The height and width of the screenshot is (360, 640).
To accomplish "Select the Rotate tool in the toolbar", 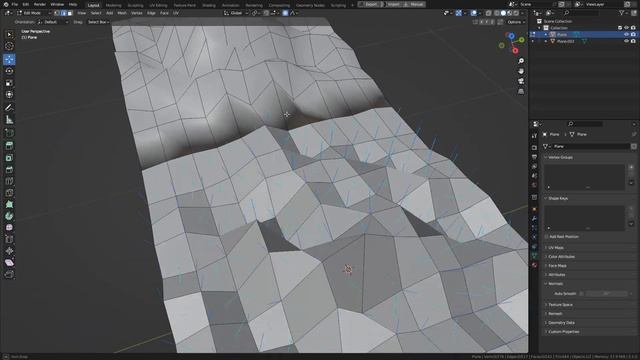I will coord(9,71).
